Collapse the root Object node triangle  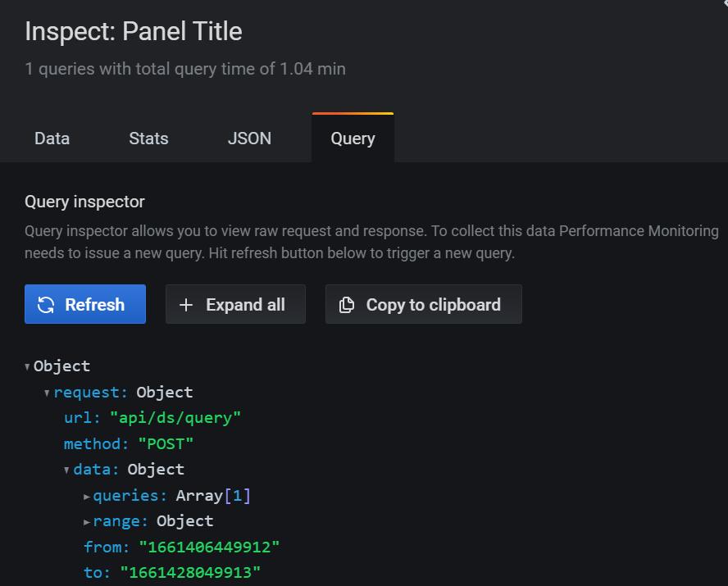(x=28, y=366)
